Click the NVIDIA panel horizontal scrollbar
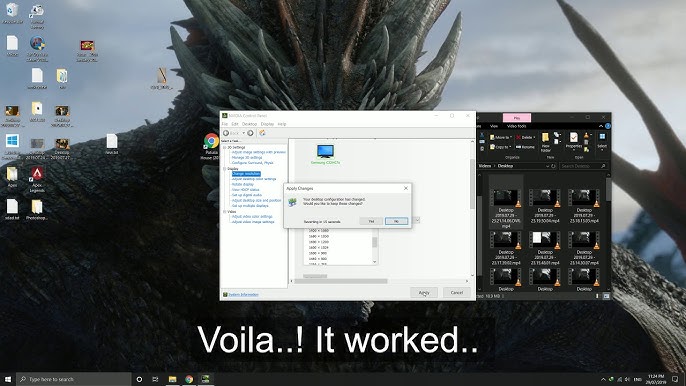 pos(341,281)
